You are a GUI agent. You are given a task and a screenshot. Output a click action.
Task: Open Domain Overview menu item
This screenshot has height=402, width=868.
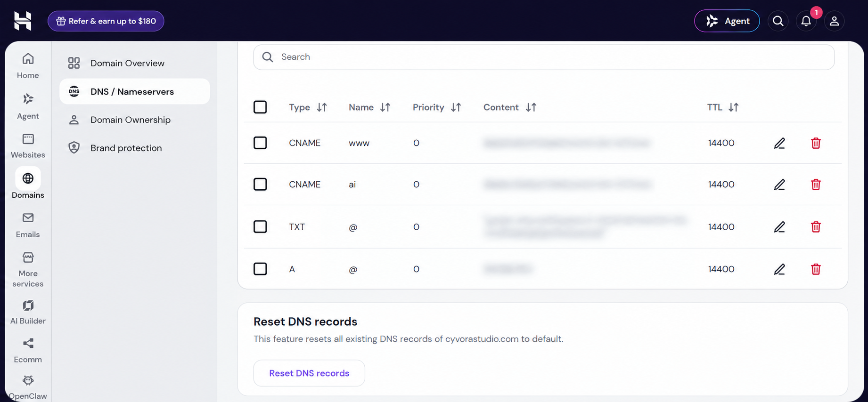tap(135, 63)
